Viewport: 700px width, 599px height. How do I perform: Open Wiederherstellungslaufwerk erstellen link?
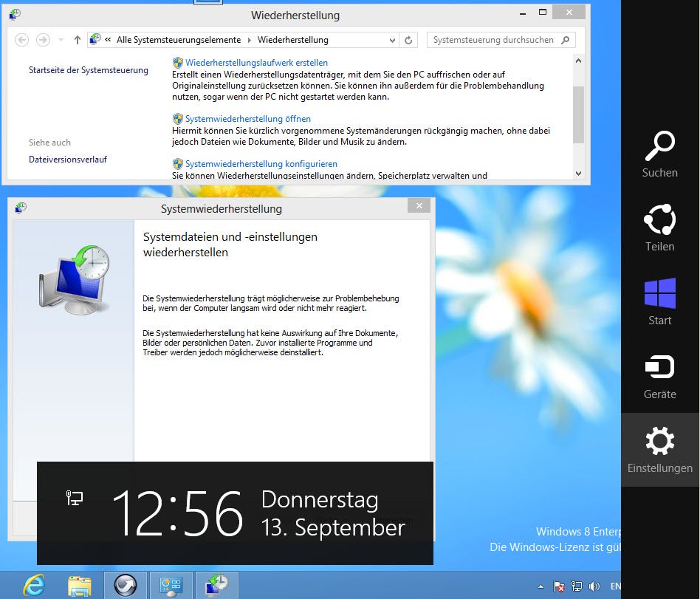tap(256, 63)
